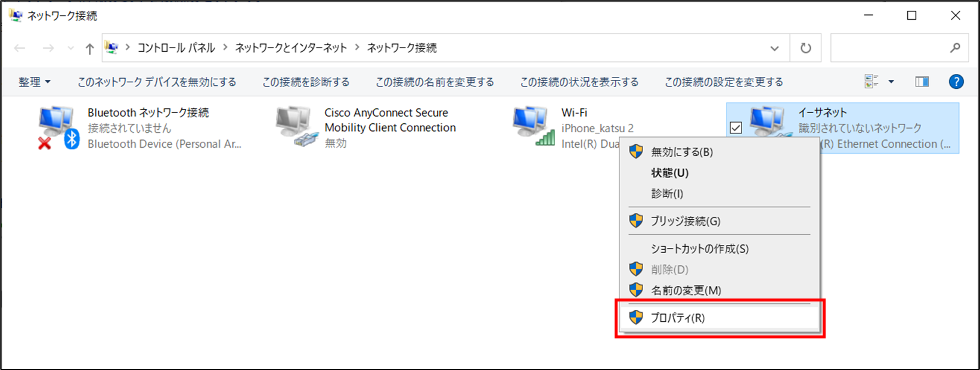
Task: Click 識別されていないネットワーク text
Action: pos(860,128)
